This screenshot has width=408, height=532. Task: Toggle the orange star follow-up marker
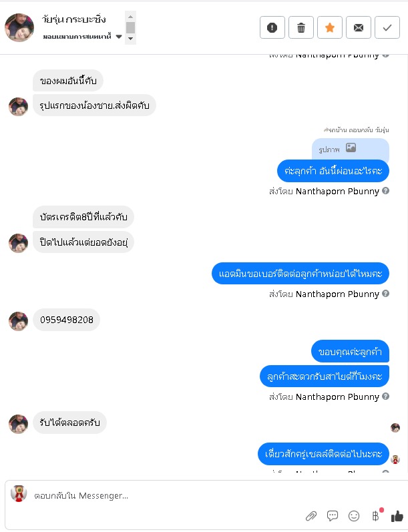coord(330,27)
